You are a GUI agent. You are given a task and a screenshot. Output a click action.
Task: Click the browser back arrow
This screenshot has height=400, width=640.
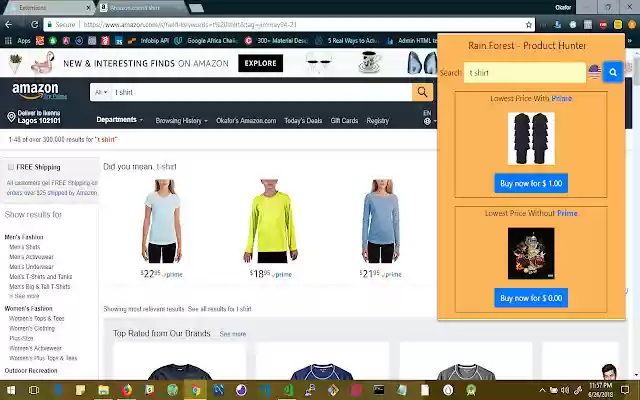coord(9,24)
